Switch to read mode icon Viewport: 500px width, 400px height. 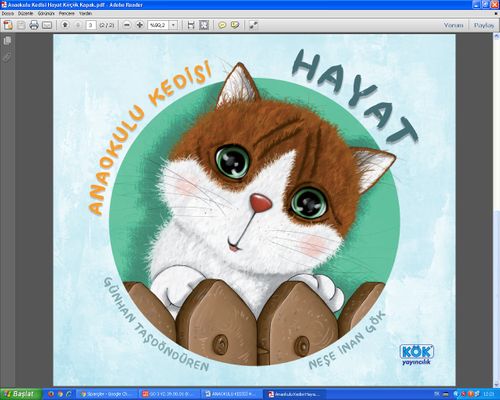coord(253,25)
